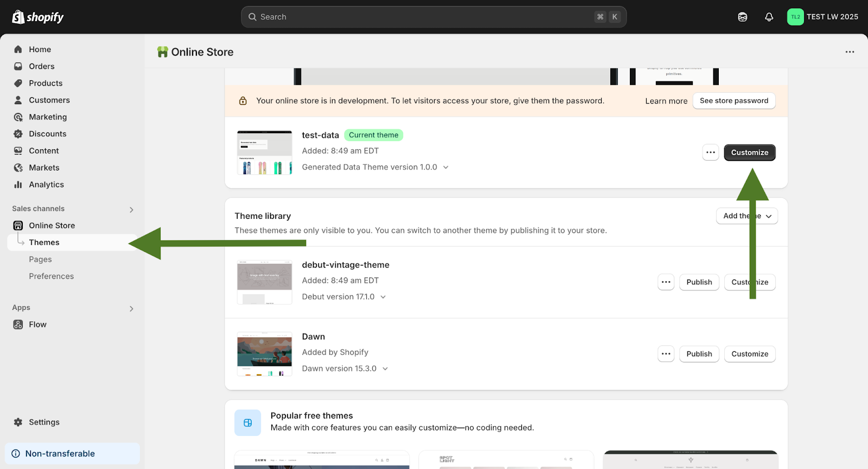This screenshot has height=469, width=868.
Task: Open Online Store in sidebar
Action: [x=52, y=225]
